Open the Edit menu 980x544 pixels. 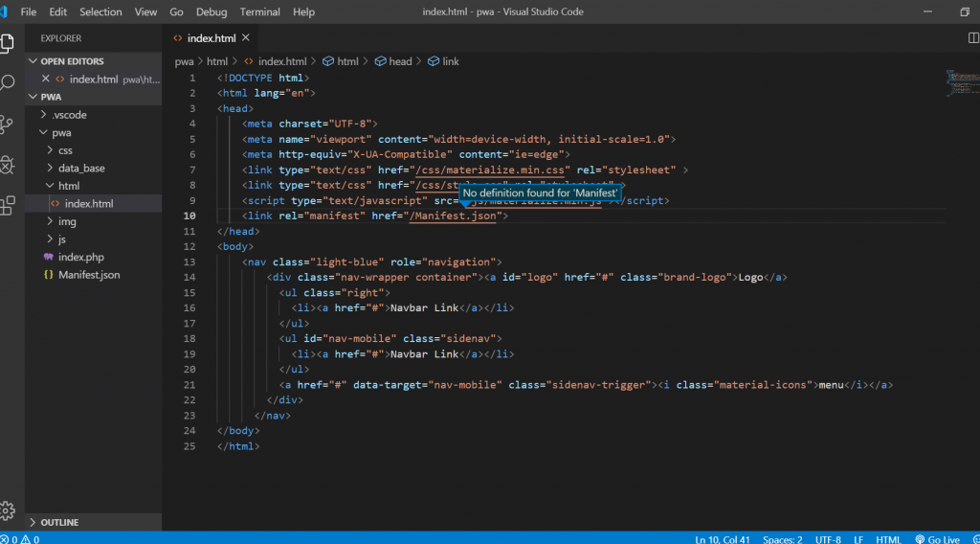[57, 11]
